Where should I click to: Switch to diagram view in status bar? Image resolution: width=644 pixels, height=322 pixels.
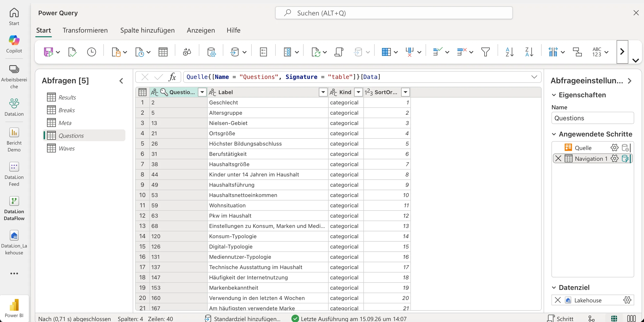click(591, 319)
